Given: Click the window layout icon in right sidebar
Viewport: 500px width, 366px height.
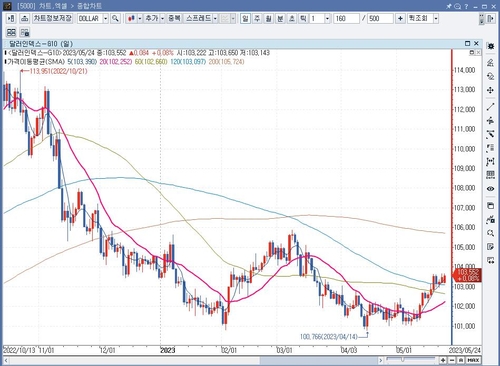Looking at the screenshot, I should pyautogui.click(x=490, y=206).
